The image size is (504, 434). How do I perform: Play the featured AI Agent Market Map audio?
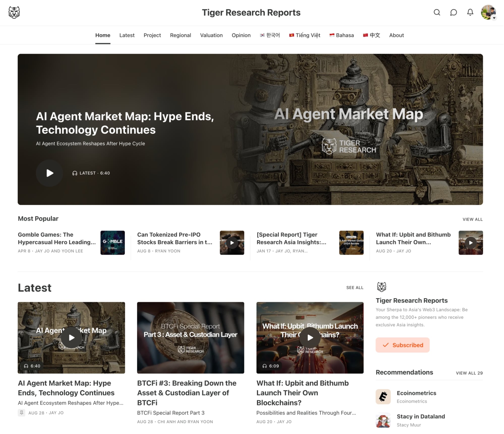pos(49,173)
